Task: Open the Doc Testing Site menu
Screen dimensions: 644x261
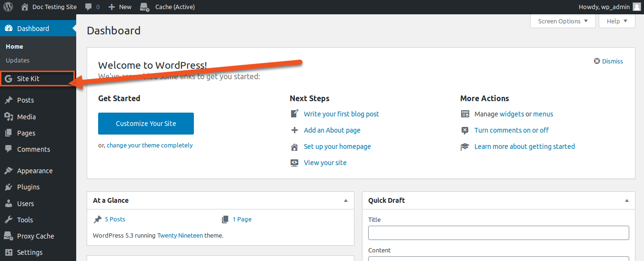Action: click(x=49, y=7)
